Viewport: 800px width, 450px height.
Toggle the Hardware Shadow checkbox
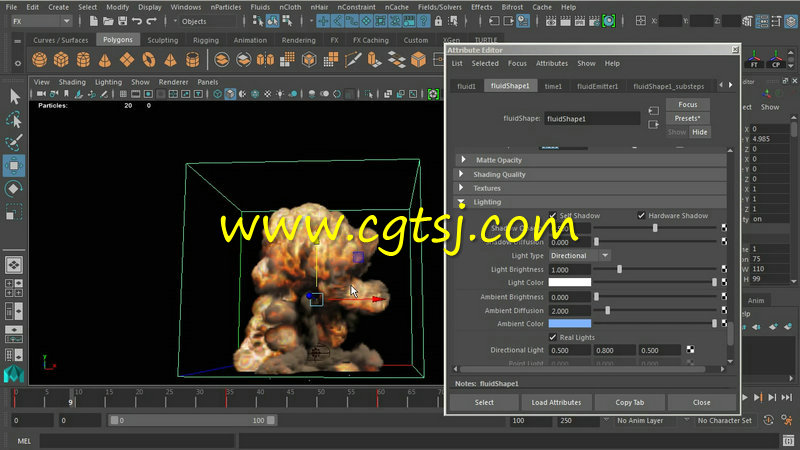tap(641, 215)
